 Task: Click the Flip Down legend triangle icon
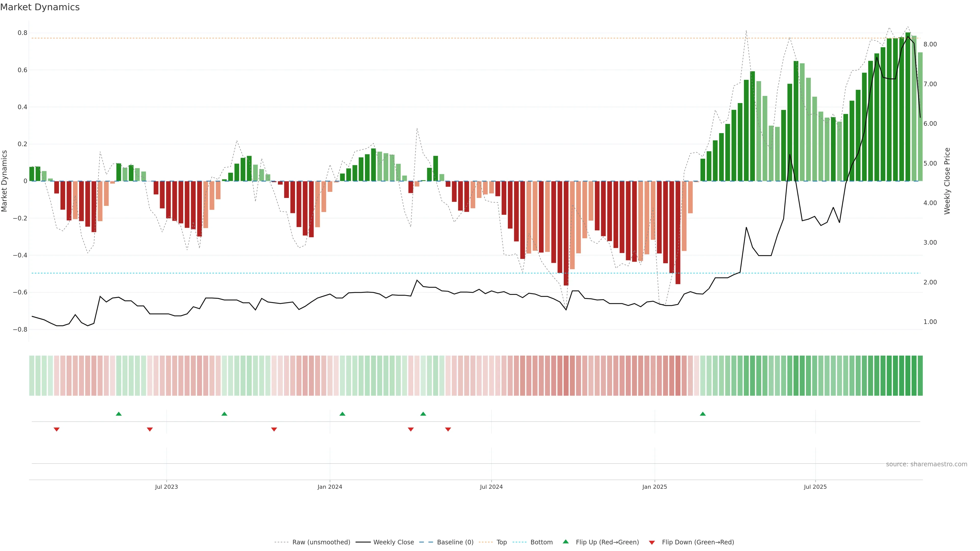[x=652, y=542]
